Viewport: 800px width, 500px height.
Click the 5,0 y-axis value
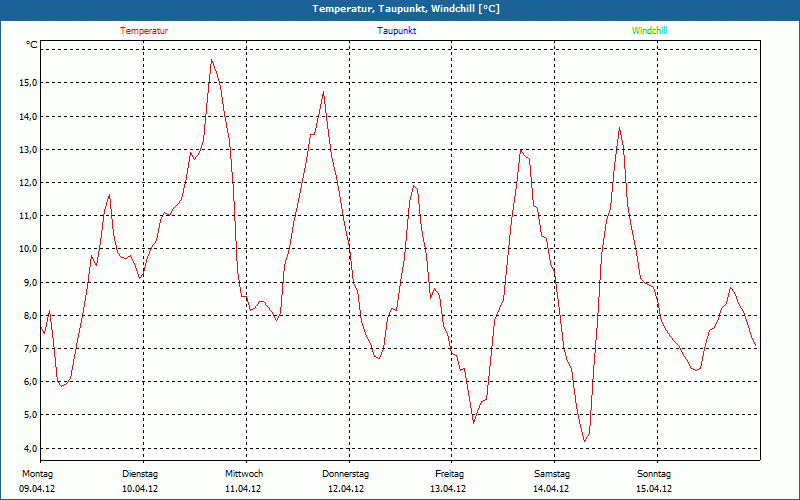coord(29,415)
